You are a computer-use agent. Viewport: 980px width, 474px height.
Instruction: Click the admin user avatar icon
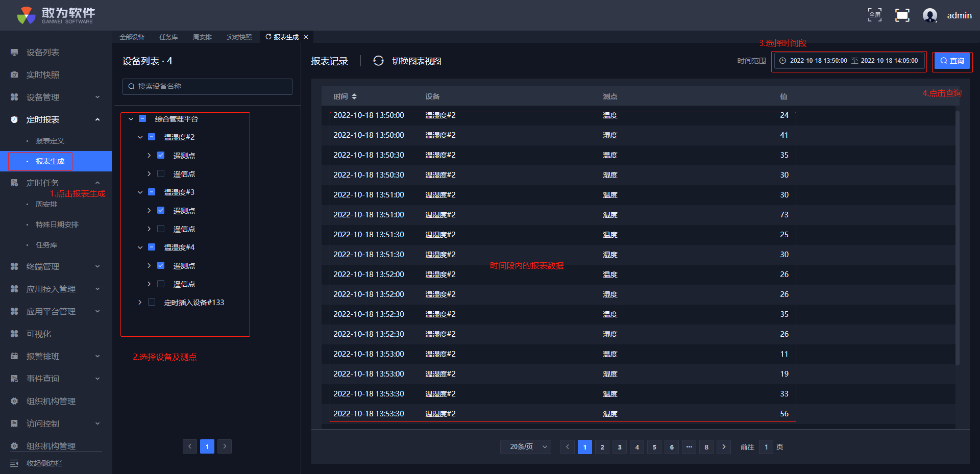click(x=929, y=15)
